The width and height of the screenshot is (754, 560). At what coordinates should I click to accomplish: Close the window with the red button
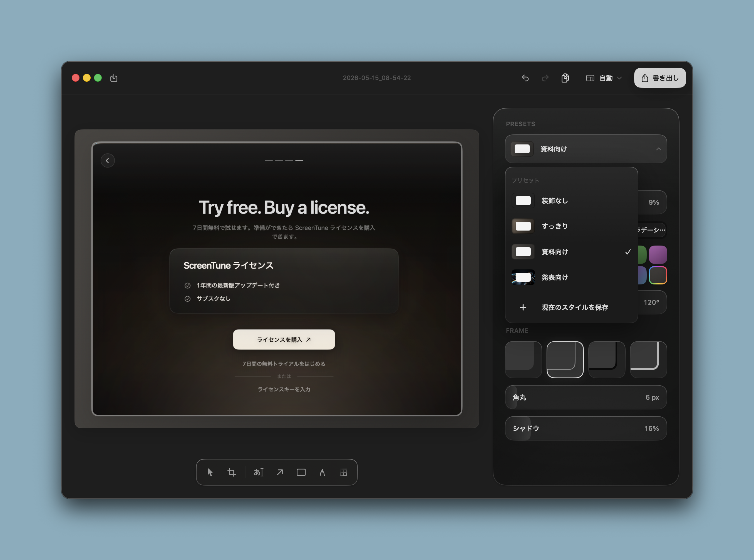tap(76, 78)
